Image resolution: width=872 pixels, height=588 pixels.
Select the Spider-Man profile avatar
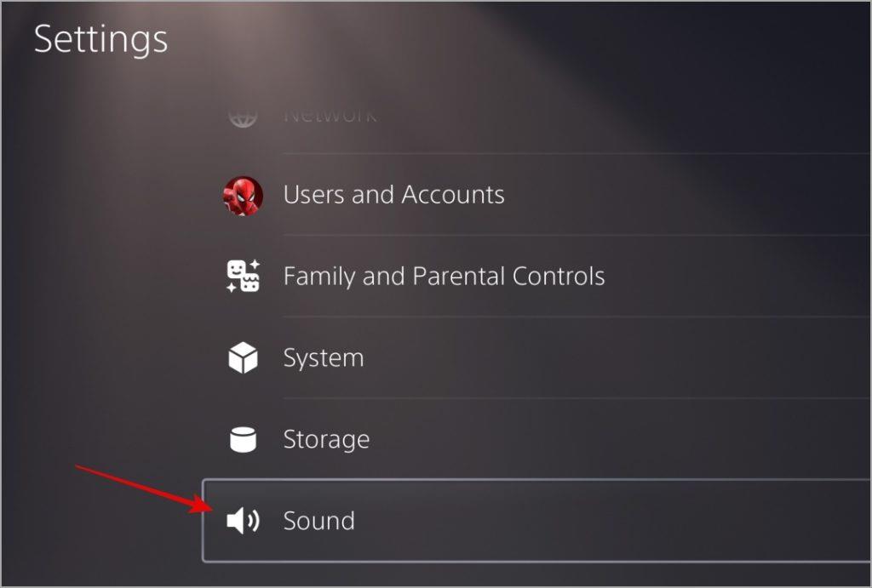click(x=243, y=196)
